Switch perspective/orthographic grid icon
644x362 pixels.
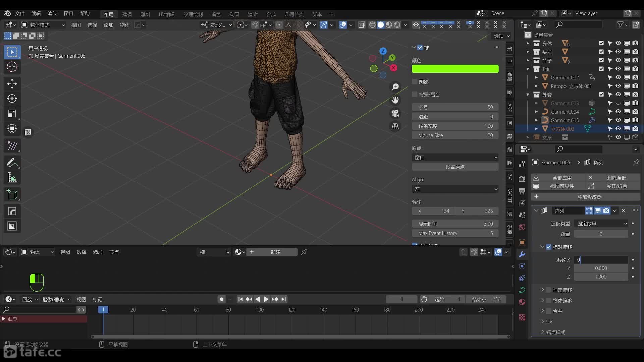tap(395, 126)
